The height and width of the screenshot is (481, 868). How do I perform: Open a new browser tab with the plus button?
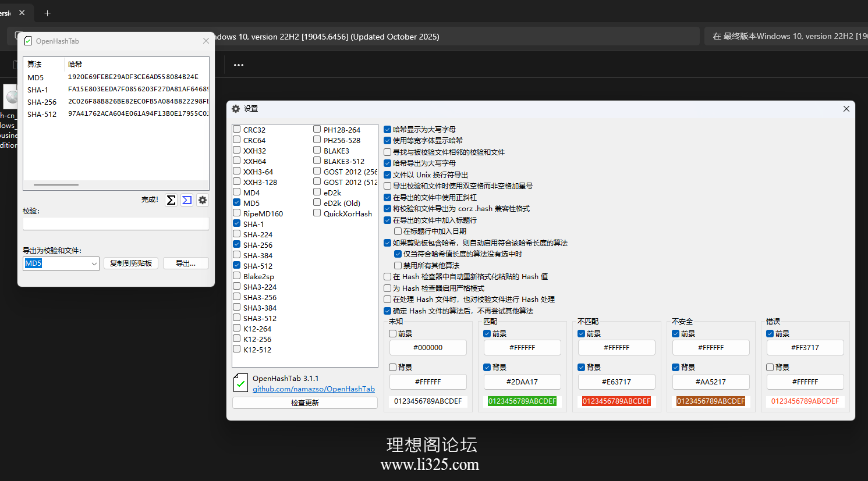coord(47,12)
